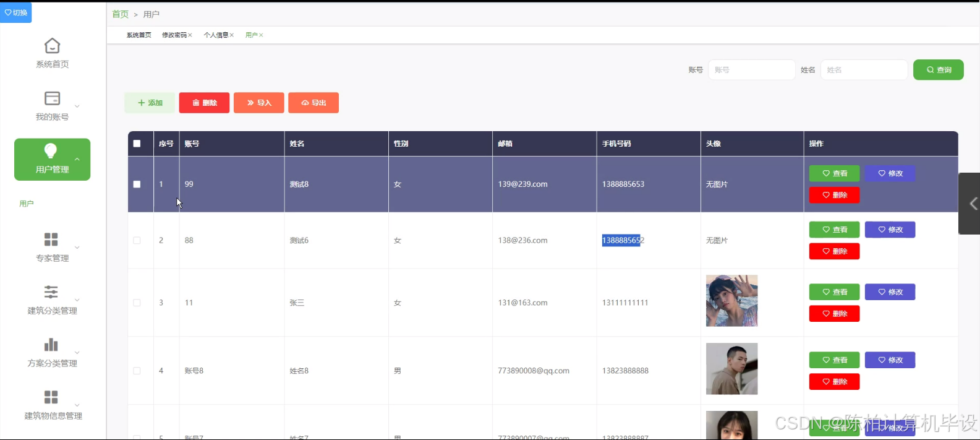Click the 用户管理 lightbulb icon
Image resolution: width=980 pixels, height=440 pixels.
[x=51, y=151]
